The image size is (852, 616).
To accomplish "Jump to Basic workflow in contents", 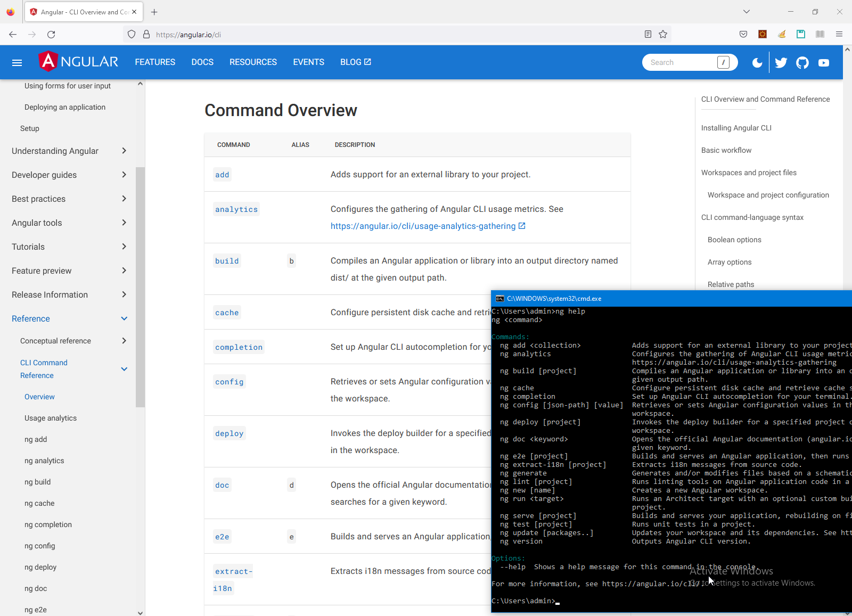I will coord(726,150).
